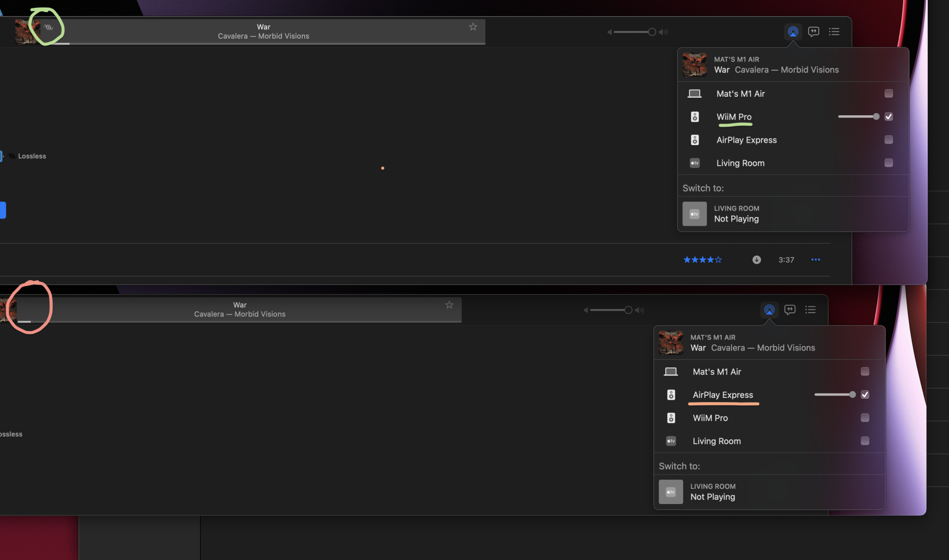Show the Up Next queue in the bottom window
This screenshot has height=560, width=949.
coord(810,310)
